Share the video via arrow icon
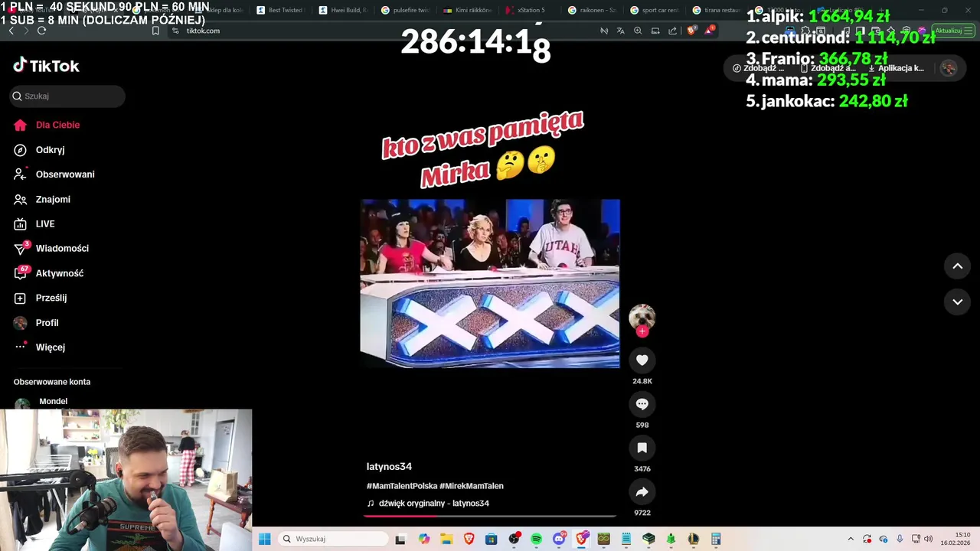 pos(642,492)
